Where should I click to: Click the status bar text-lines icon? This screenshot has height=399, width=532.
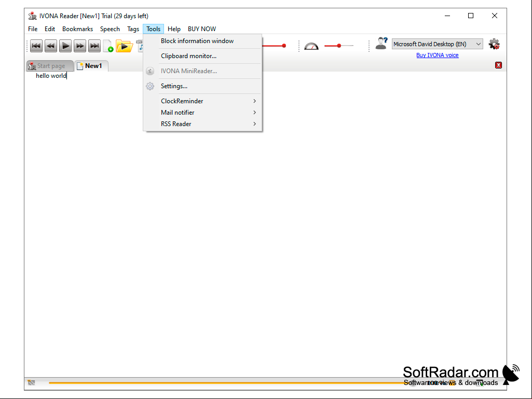pos(31,383)
